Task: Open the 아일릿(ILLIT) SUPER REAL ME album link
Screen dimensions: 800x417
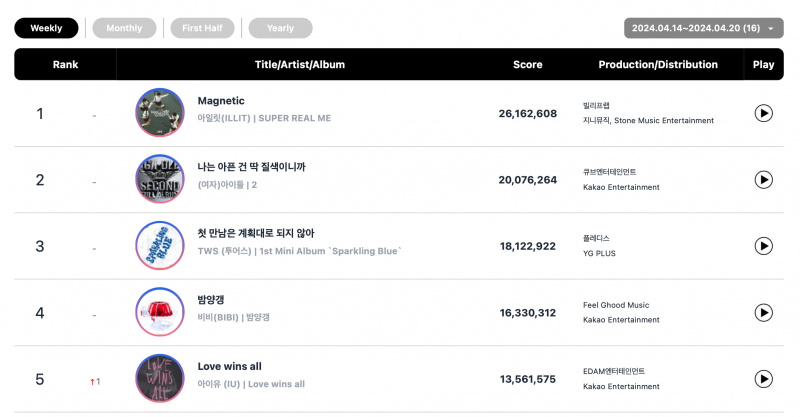Action: [x=264, y=118]
